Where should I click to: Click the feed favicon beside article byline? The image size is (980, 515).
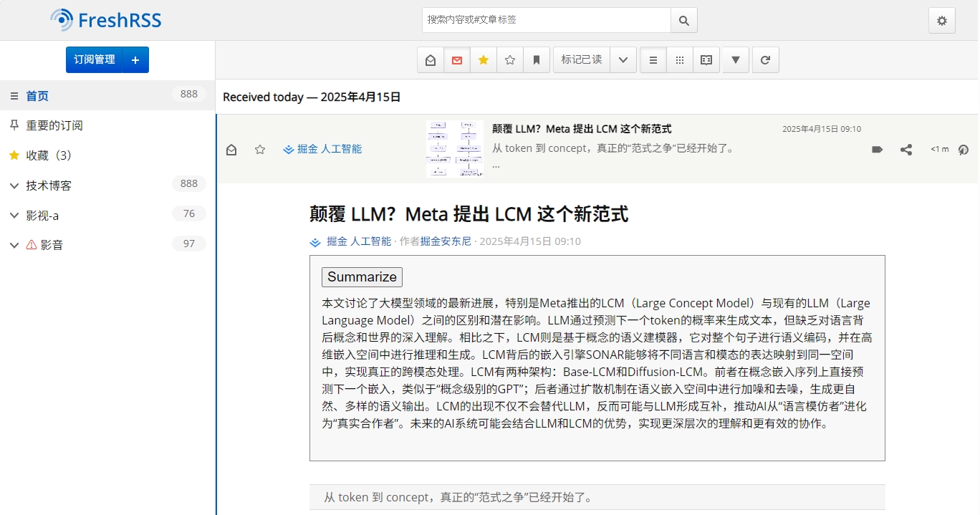tap(315, 242)
